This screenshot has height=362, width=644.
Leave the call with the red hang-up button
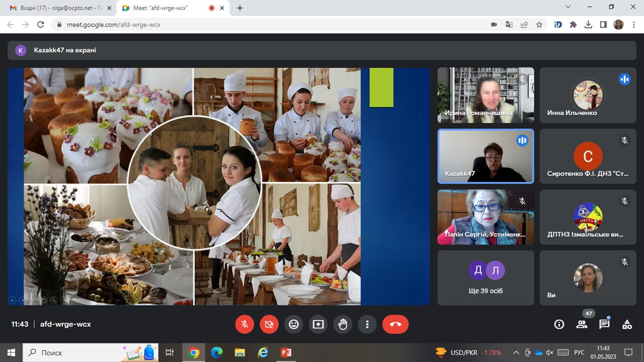point(395,324)
